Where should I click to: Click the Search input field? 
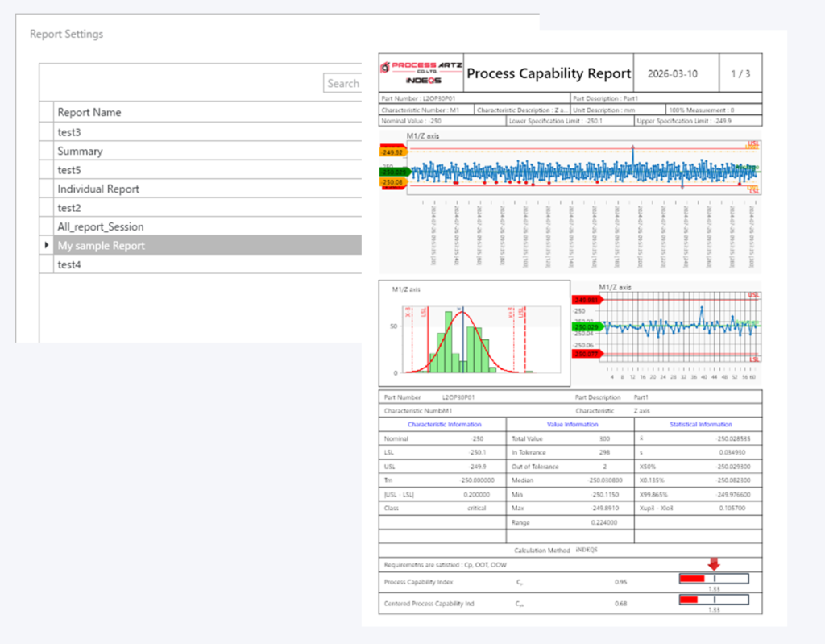[342, 83]
